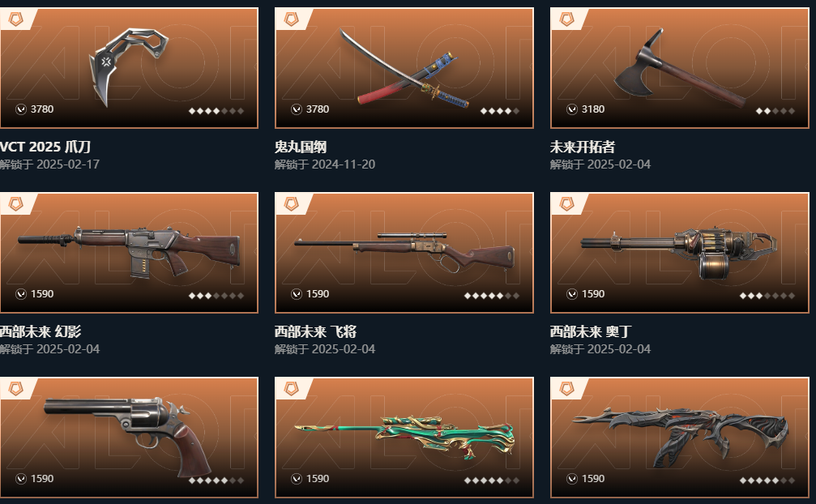Click the level diamonds on Marshal rifle card

click(492, 296)
